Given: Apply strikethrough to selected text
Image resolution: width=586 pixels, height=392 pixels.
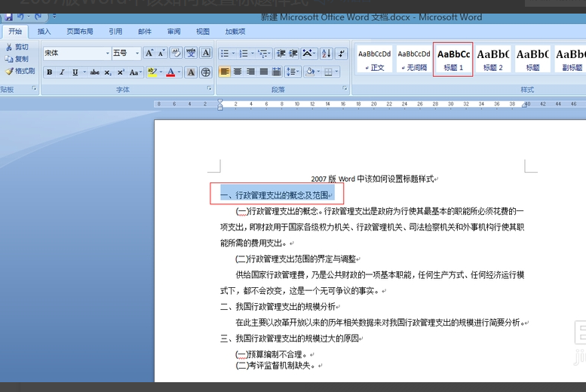Looking at the screenshot, I should [x=95, y=72].
